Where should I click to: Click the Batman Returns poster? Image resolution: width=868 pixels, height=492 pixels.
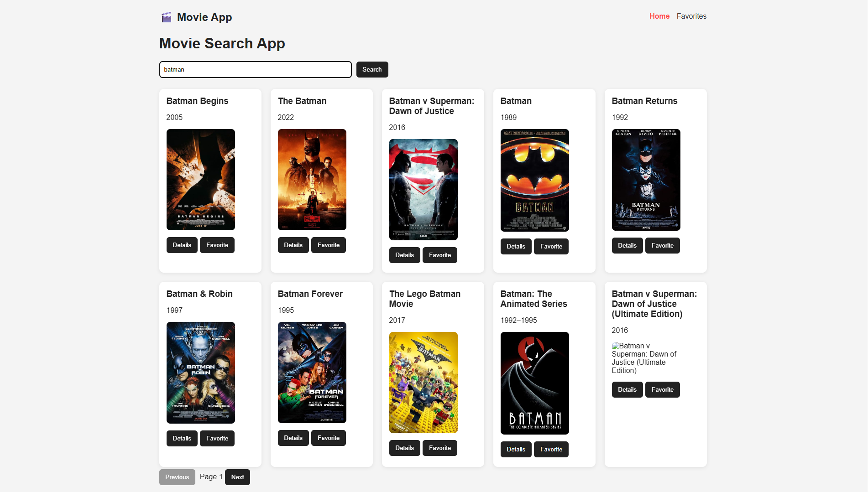point(646,180)
